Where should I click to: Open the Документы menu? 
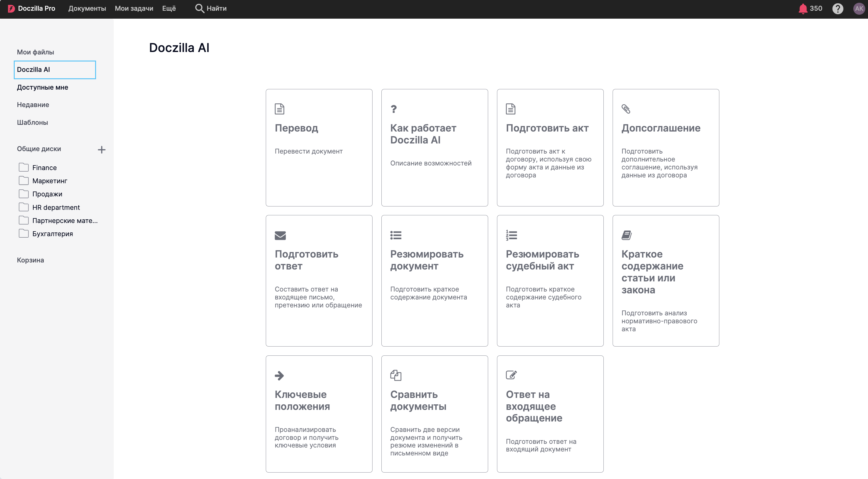click(x=87, y=9)
